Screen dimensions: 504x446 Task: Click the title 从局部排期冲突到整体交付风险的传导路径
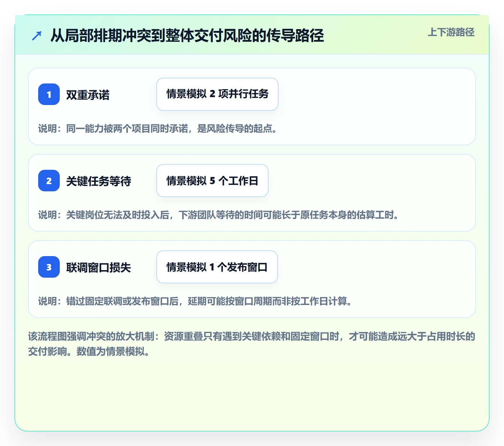point(187,36)
